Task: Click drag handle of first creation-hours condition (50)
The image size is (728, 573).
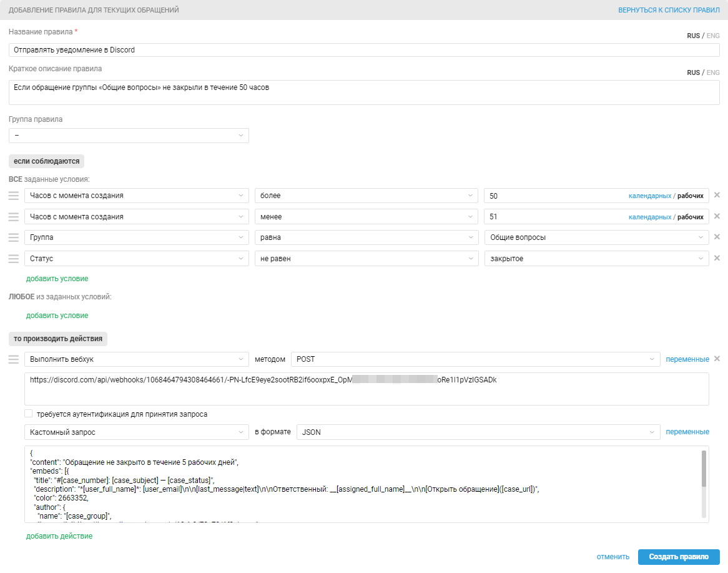Action: pyautogui.click(x=14, y=196)
